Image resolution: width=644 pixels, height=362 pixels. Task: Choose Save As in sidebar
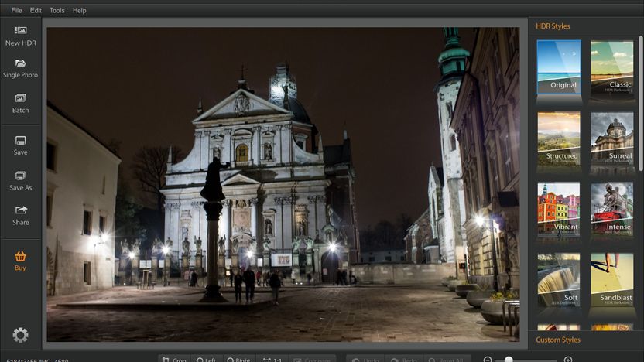[21, 181]
